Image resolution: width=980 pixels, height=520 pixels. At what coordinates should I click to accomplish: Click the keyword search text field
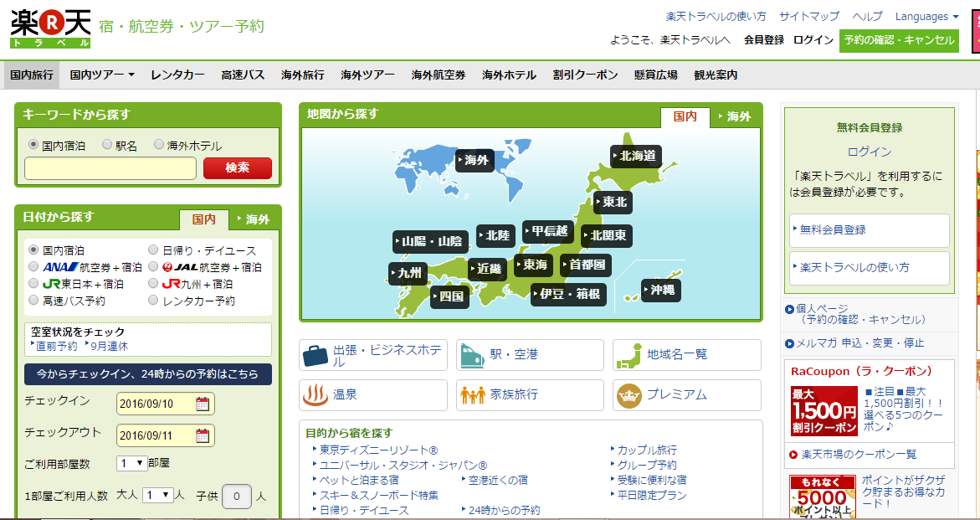[110, 168]
